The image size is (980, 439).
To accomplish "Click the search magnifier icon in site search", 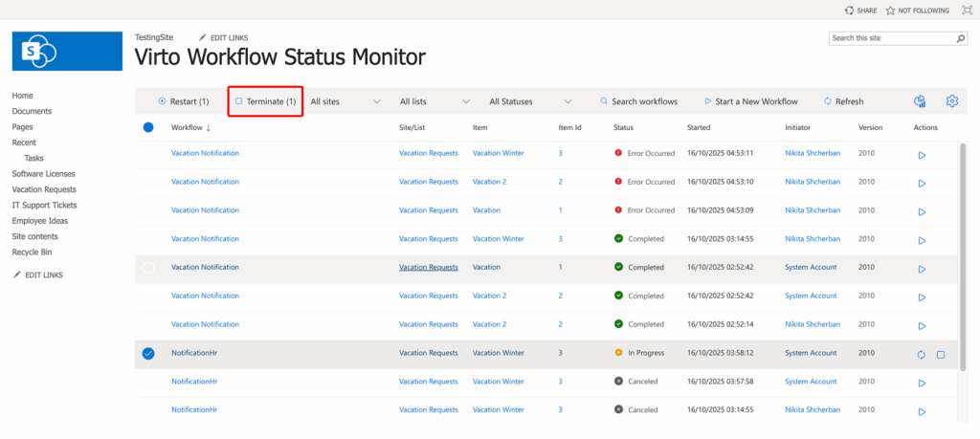I will click(961, 38).
